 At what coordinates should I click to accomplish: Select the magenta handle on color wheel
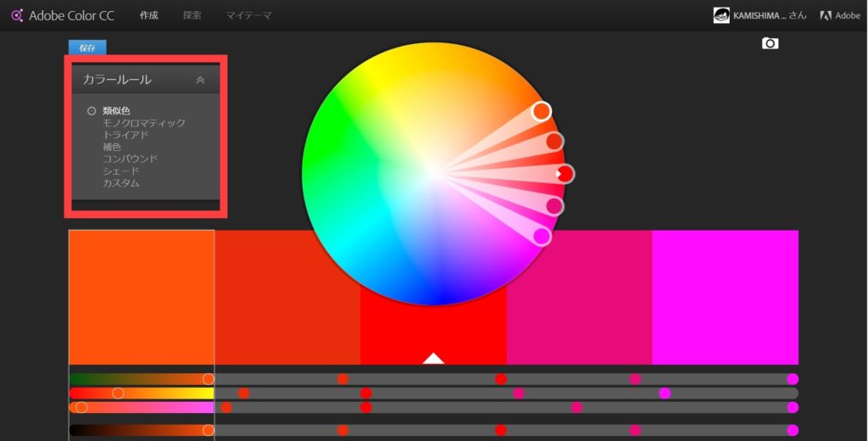(x=542, y=237)
